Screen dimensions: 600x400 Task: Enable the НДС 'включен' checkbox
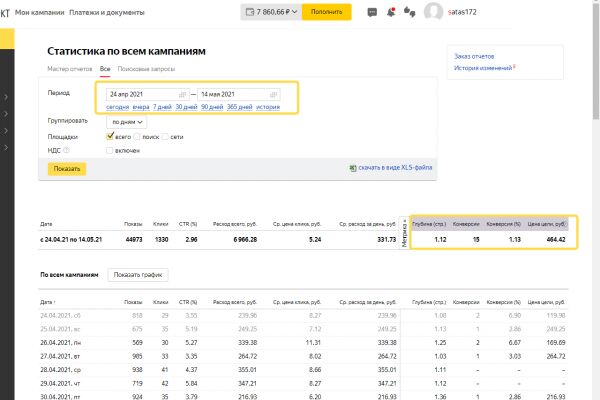tap(109, 150)
